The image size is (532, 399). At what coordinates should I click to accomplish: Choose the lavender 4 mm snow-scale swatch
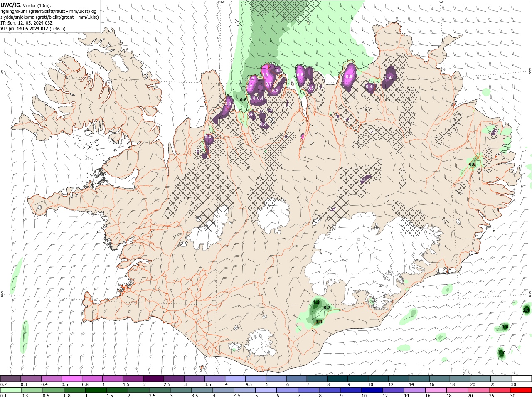point(235,378)
